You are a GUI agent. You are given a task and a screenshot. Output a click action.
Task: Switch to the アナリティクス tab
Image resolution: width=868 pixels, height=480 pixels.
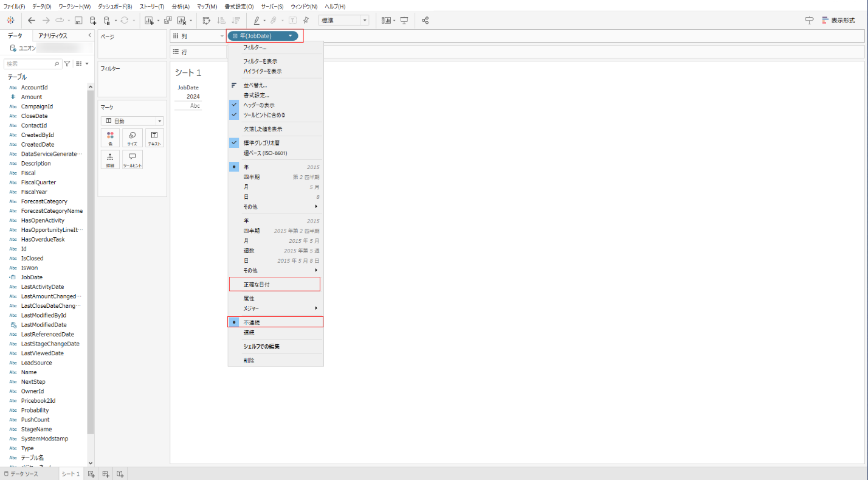(53, 36)
